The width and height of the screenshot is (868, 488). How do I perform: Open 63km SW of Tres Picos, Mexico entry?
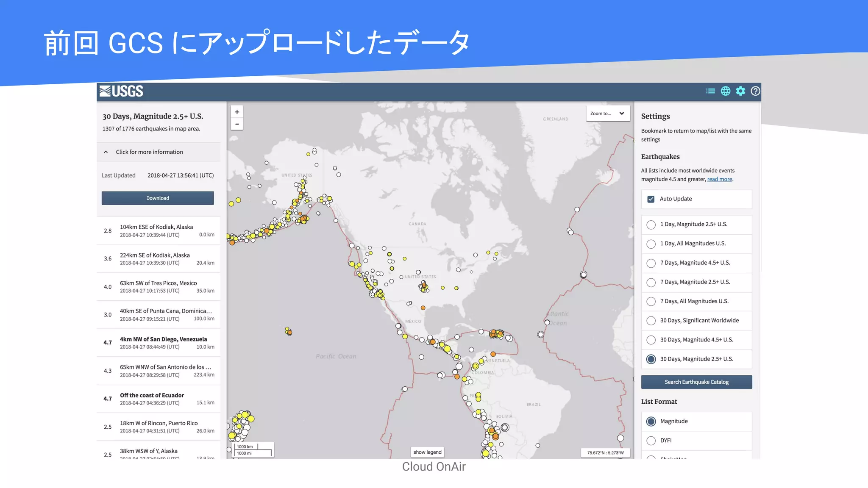[159, 287]
